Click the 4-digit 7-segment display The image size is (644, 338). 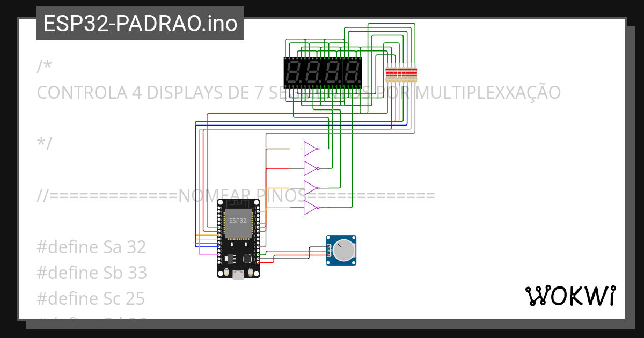point(322,72)
